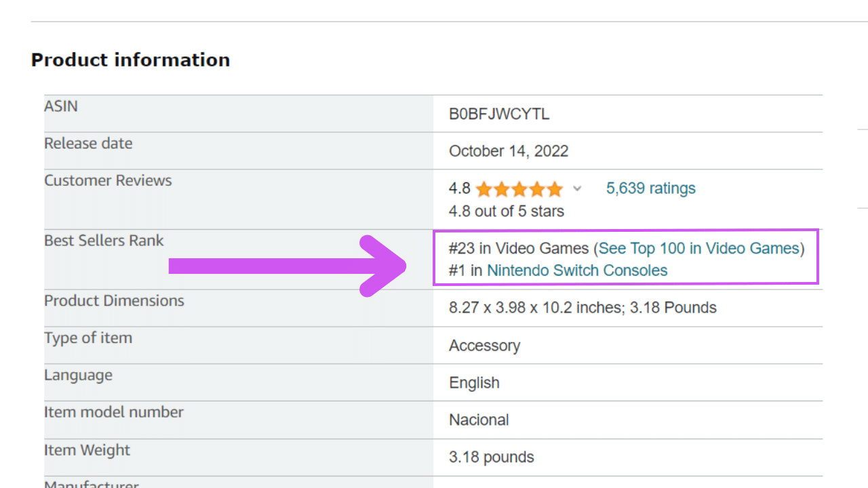Click the English language value
This screenshot has height=488, width=868.
474,383
